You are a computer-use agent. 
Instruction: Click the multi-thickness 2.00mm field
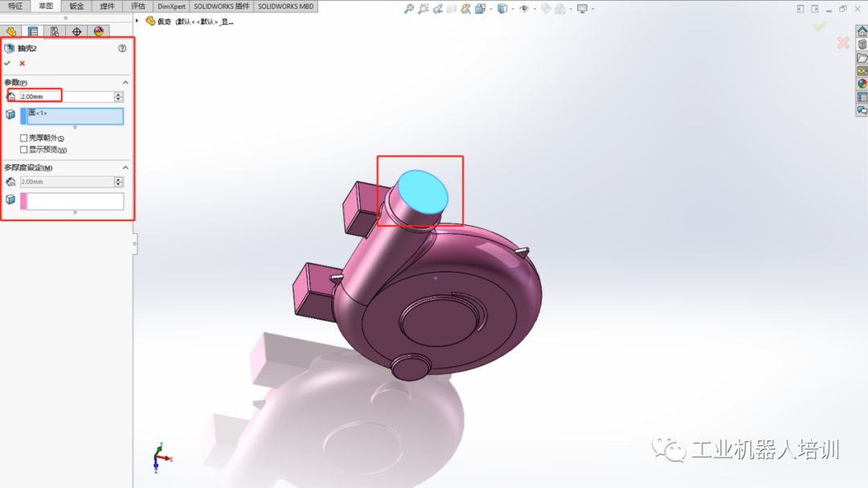[x=67, y=182]
